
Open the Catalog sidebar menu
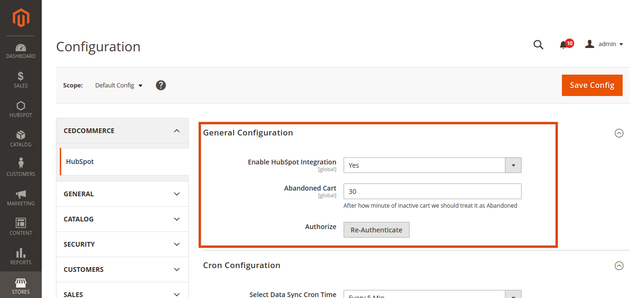tap(21, 139)
